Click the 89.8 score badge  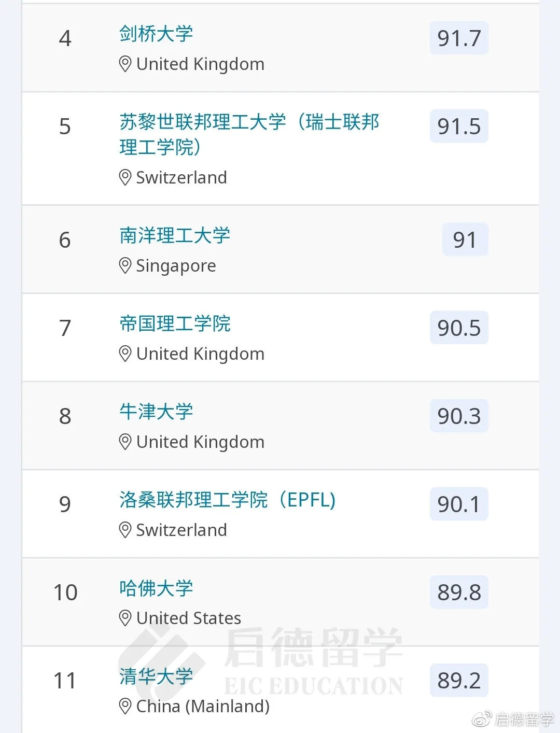coord(459,592)
